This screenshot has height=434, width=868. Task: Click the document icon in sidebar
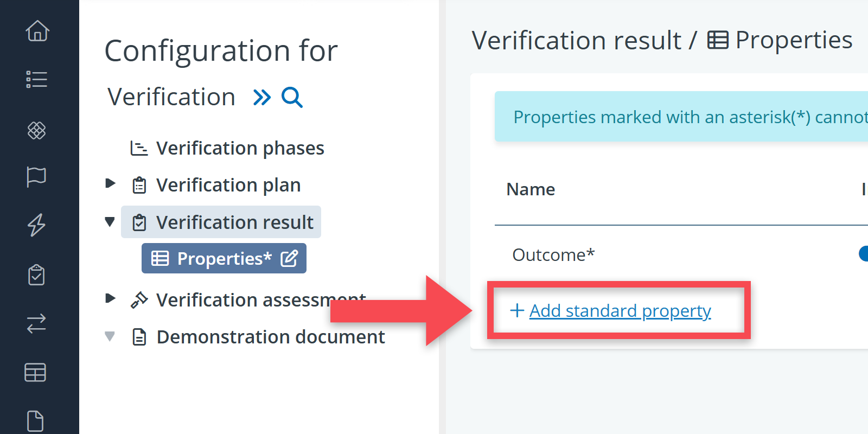click(x=36, y=421)
